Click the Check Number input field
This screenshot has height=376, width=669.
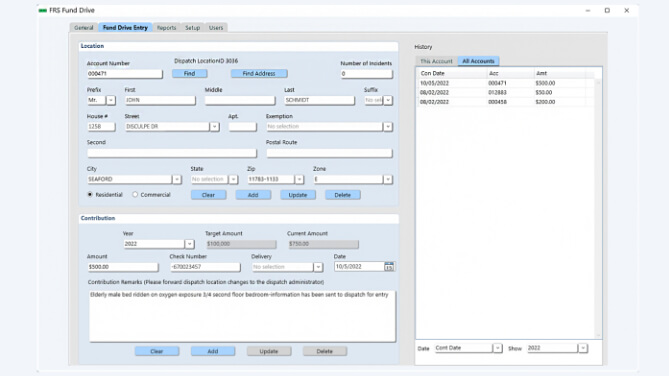click(x=205, y=267)
